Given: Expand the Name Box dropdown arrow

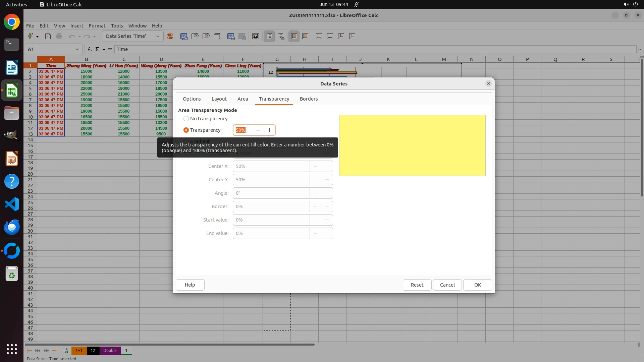Looking at the screenshot, I should coord(77,49).
